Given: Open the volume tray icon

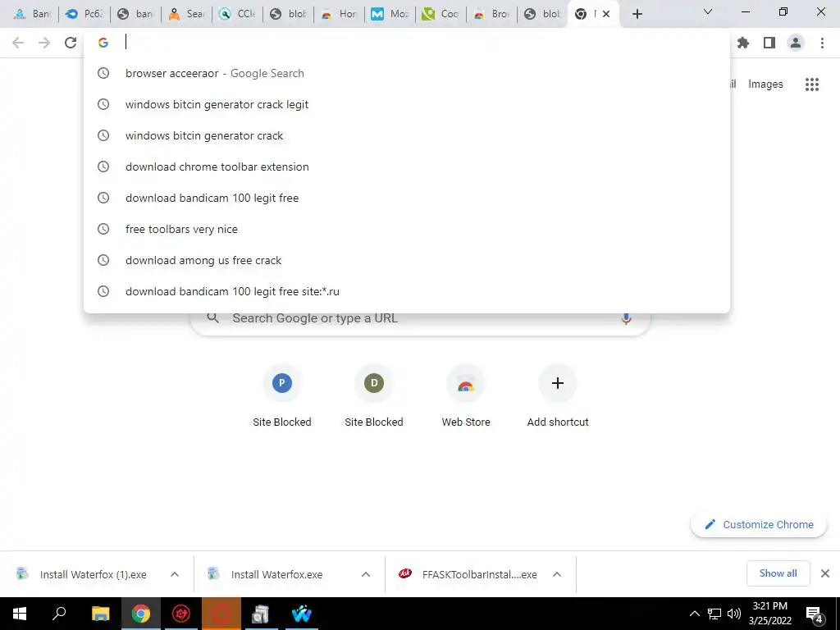Looking at the screenshot, I should click(734, 614).
